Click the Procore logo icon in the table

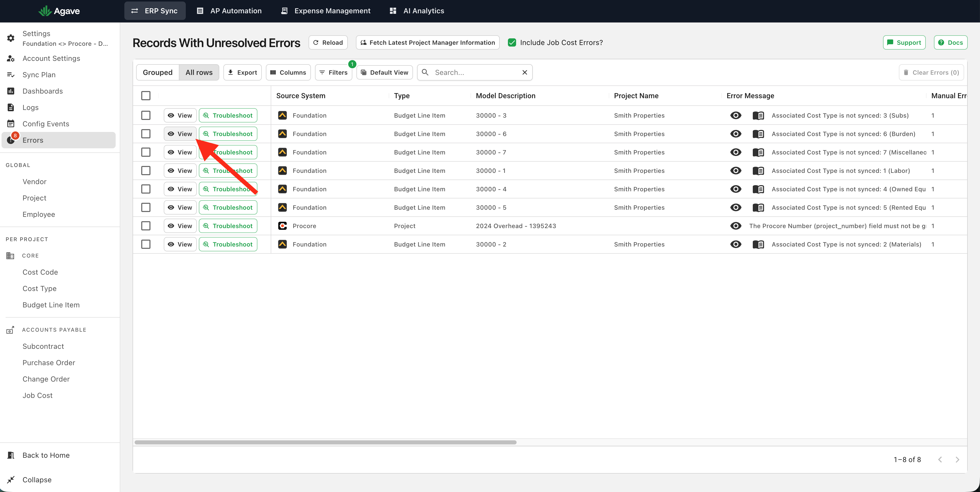pos(282,226)
